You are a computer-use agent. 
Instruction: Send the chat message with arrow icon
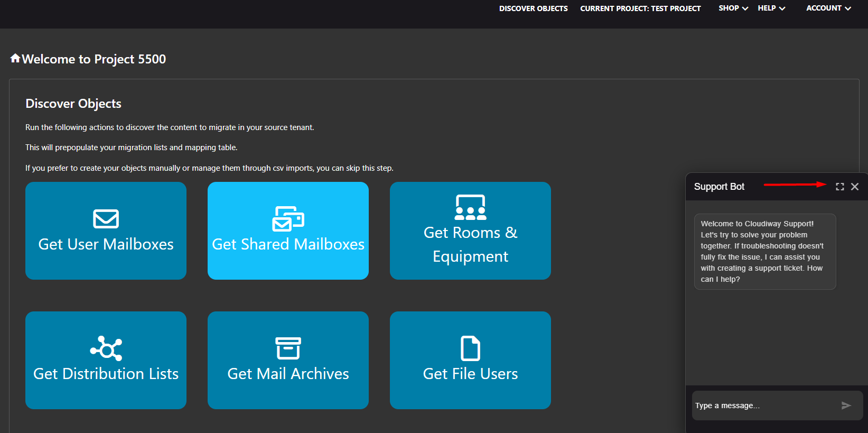846,406
